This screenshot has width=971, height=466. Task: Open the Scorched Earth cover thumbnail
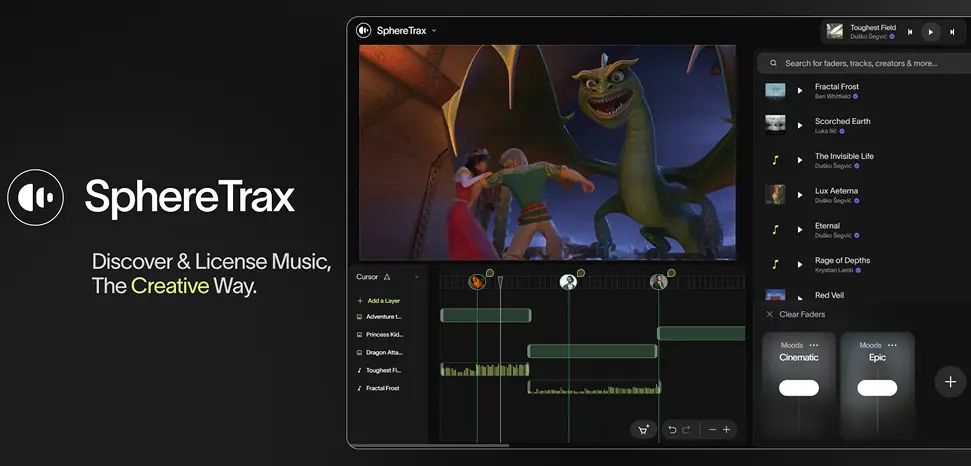coord(775,125)
